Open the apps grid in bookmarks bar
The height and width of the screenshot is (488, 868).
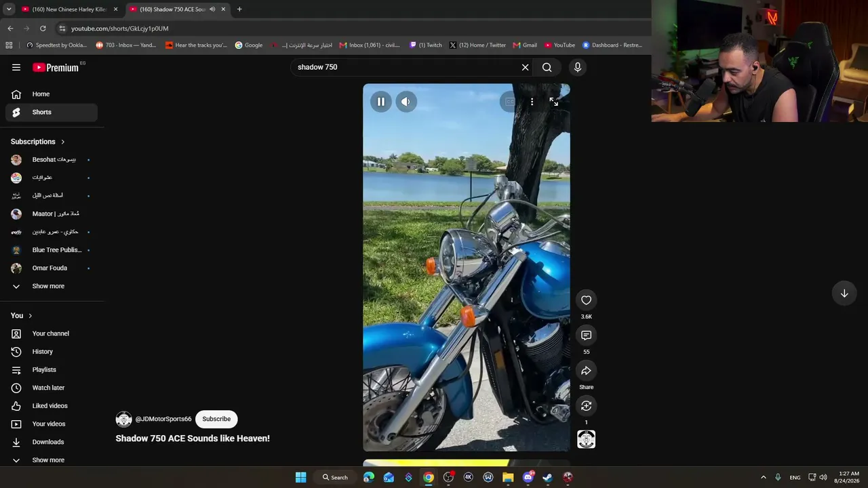9,45
